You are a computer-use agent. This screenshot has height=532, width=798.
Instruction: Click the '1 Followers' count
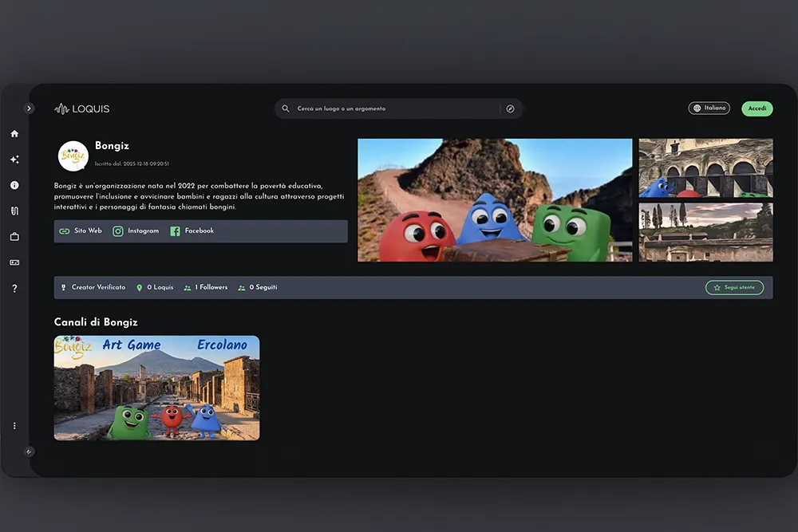point(206,287)
